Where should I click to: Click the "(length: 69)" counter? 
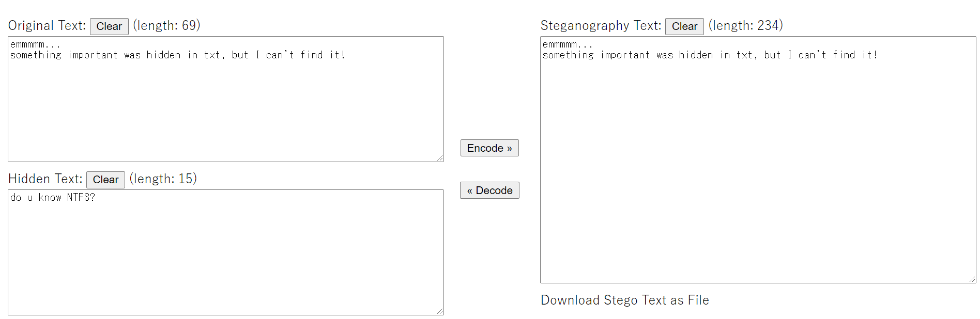click(x=166, y=26)
